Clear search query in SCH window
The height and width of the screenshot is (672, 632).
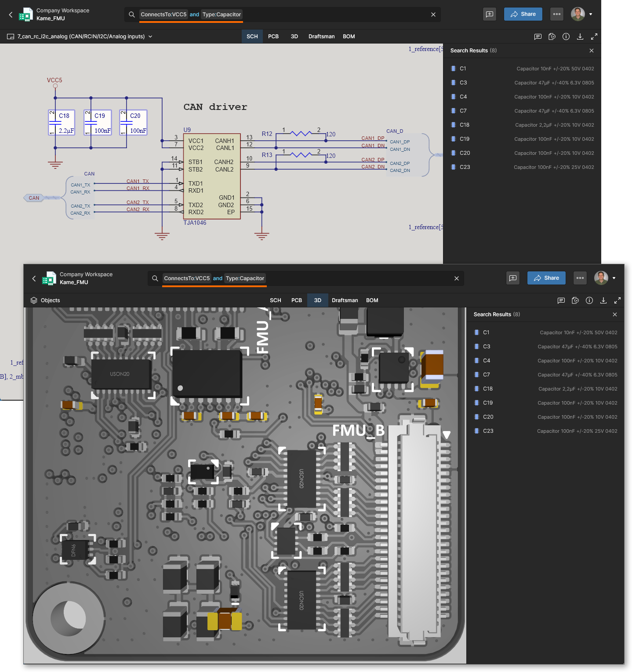click(x=433, y=15)
